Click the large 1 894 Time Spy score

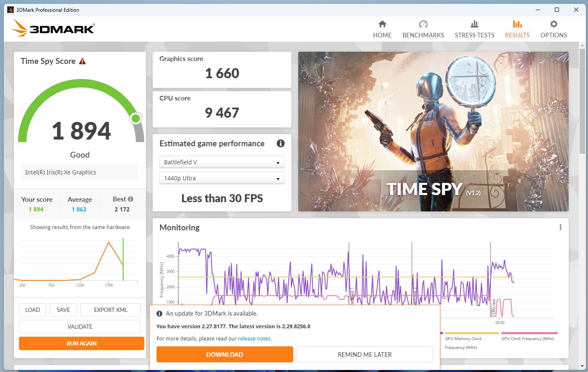click(82, 131)
